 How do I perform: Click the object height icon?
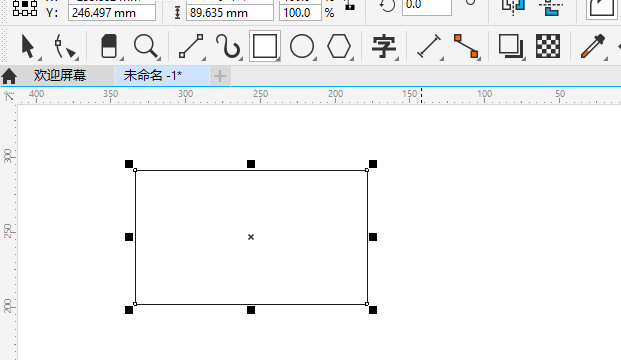point(177,13)
